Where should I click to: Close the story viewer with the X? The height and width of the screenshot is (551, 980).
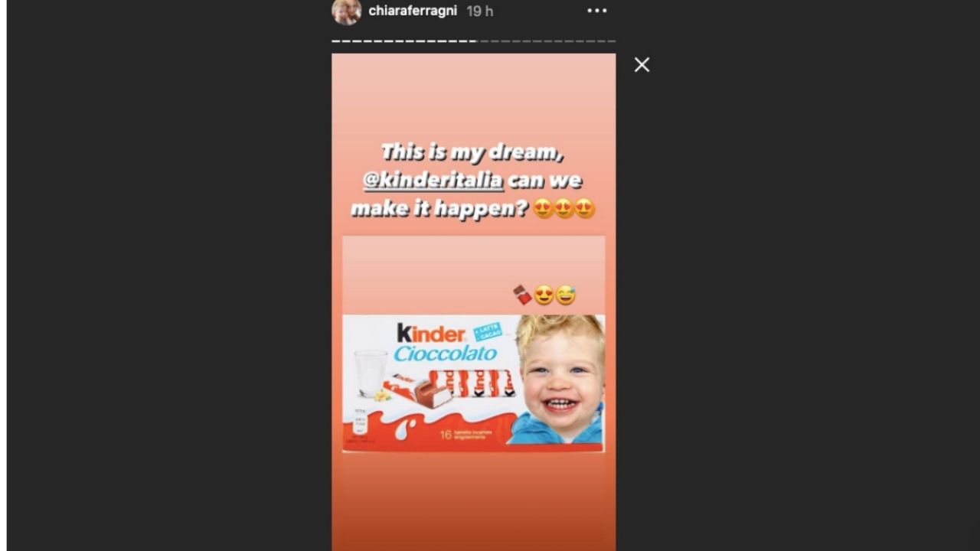coord(642,65)
